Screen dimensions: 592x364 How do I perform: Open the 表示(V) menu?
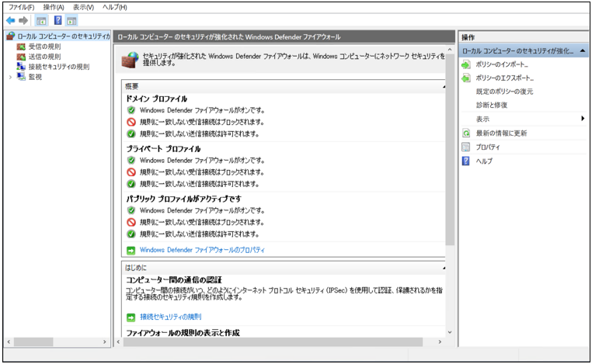click(83, 7)
